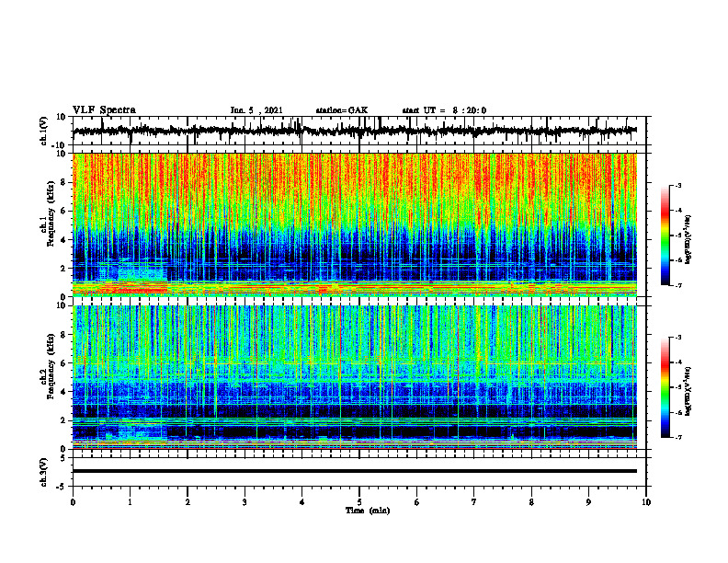Select the date text "Jan. 5, 2021"
The image size is (728, 563).
click(256, 110)
